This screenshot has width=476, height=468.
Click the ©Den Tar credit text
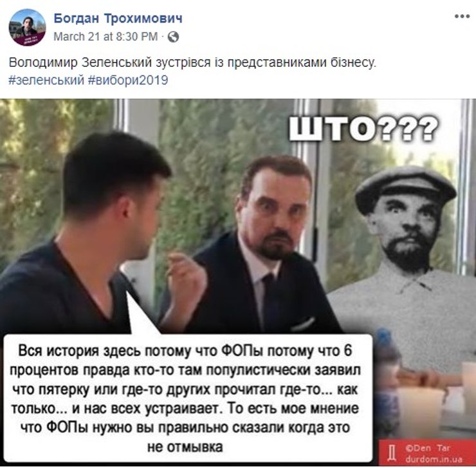pyautogui.click(x=428, y=448)
